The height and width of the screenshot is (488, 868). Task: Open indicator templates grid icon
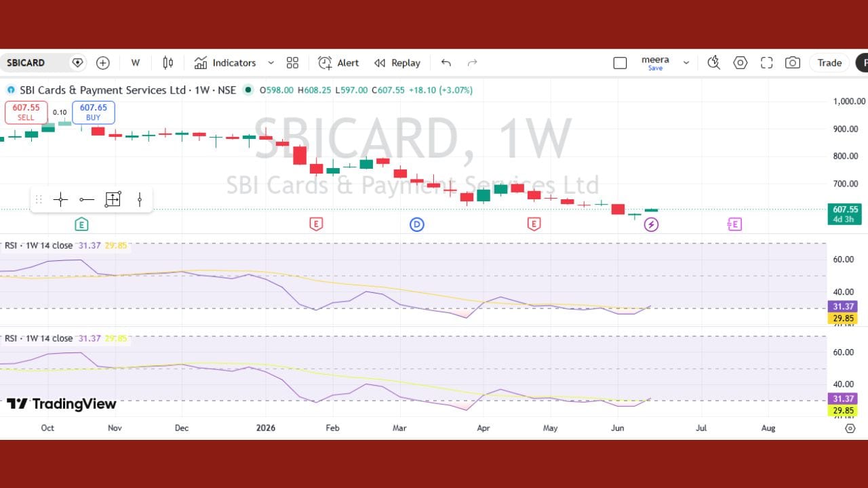click(292, 63)
